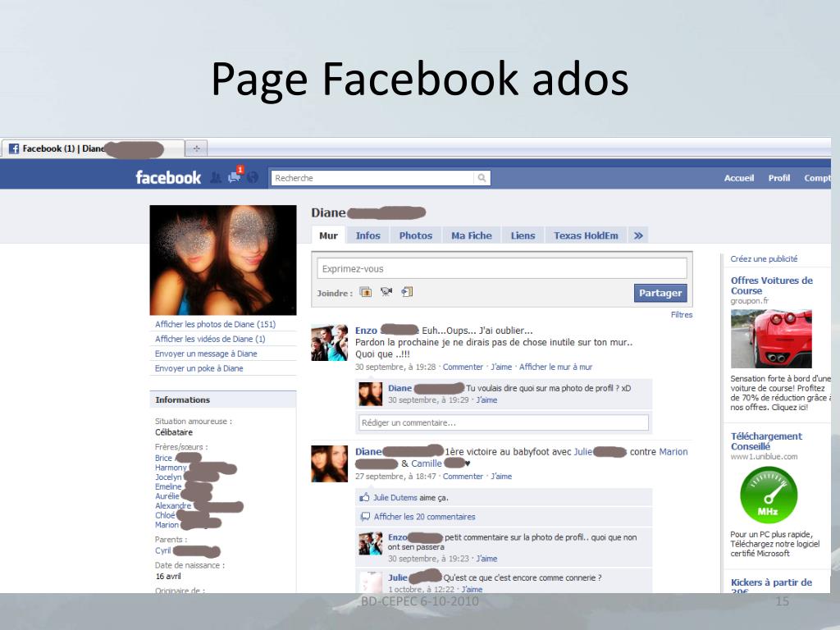Image resolution: width=840 pixels, height=630 pixels.
Task: Click Commenter on the 30 septembre post
Action: coord(463,367)
